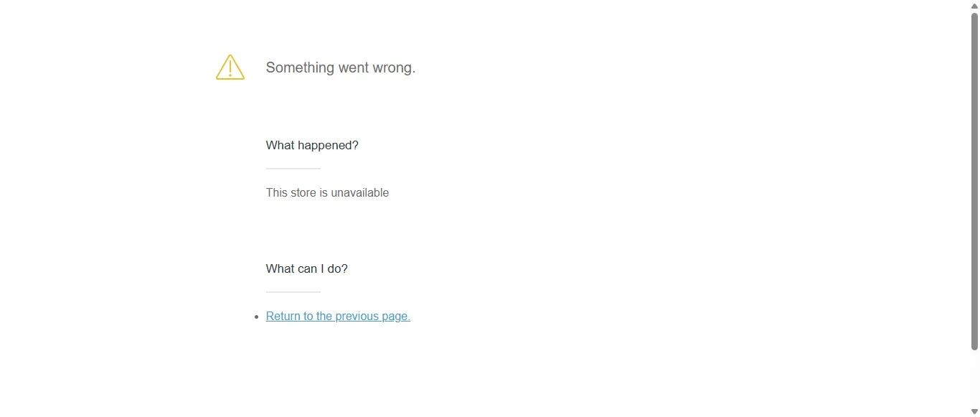Viewport: 980px width, 417px height.
Task: Click the "Return to the previous page" link
Action: pyautogui.click(x=337, y=317)
